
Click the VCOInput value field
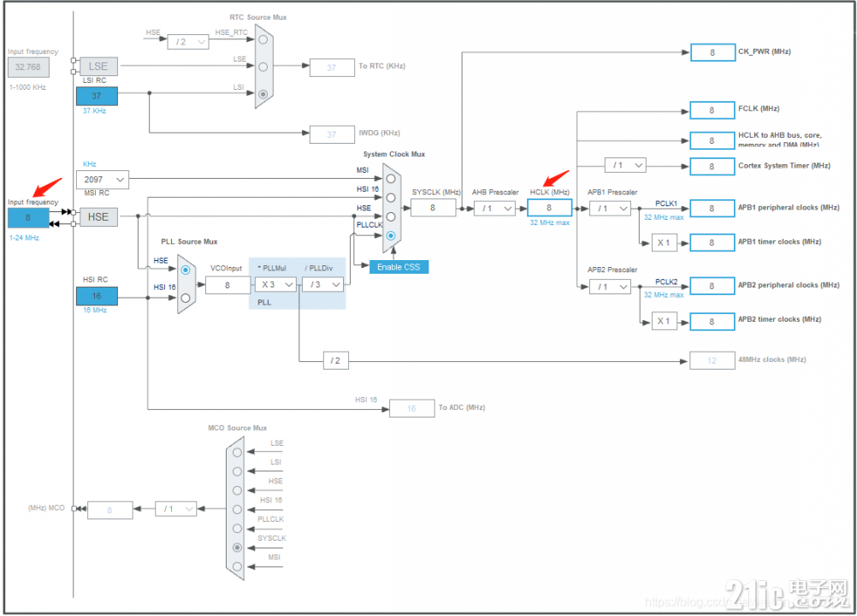228,285
